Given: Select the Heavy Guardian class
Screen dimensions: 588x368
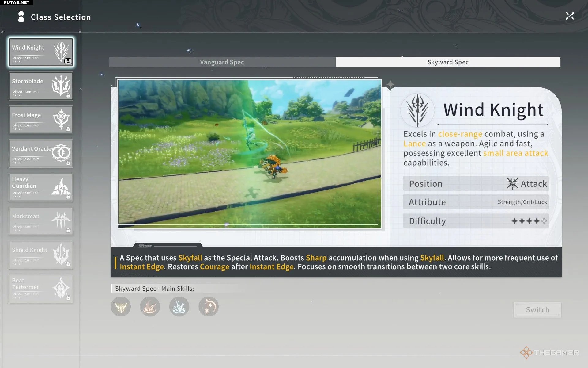Looking at the screenshot, I should point(41,187).
